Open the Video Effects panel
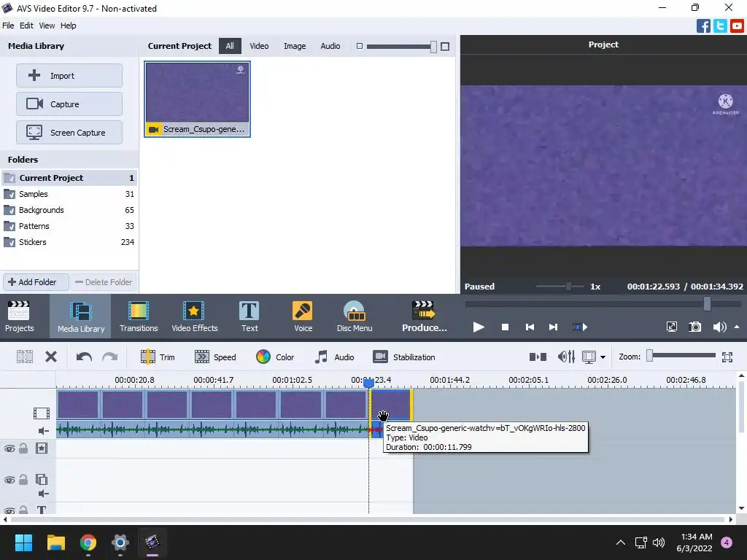Screen dimensions: 747x560 tap(194, 316)
